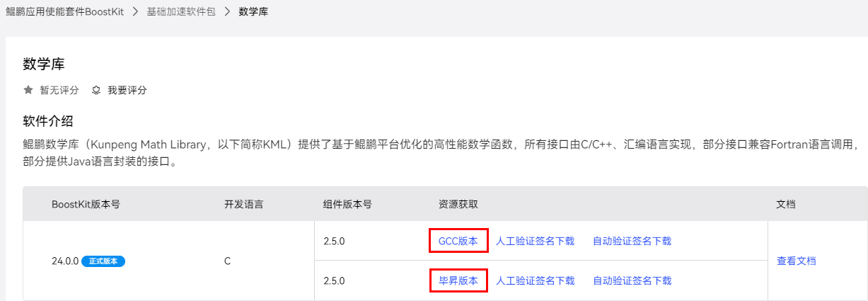
Task: Download the 毕昇版本 package
Action: (x=458, y=280)
